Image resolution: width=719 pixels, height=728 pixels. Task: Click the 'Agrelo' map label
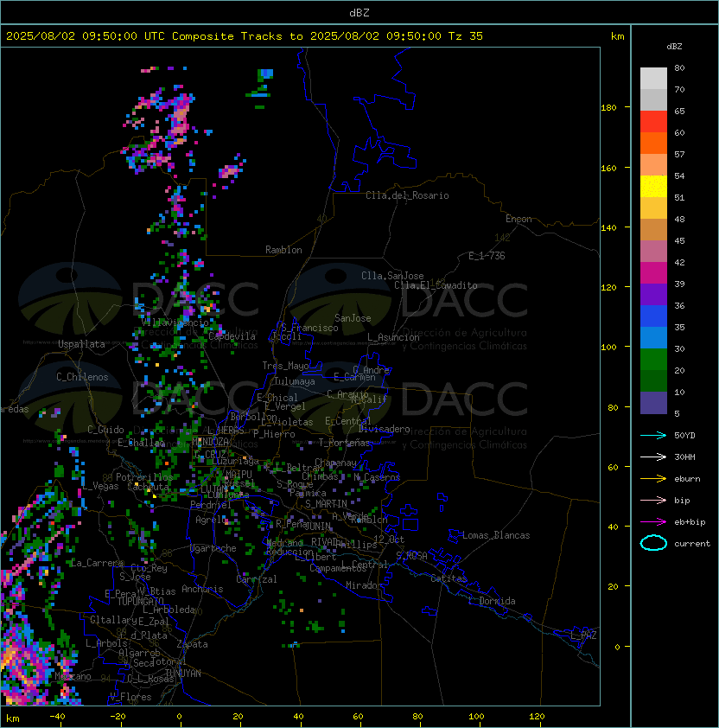point(211,520)
